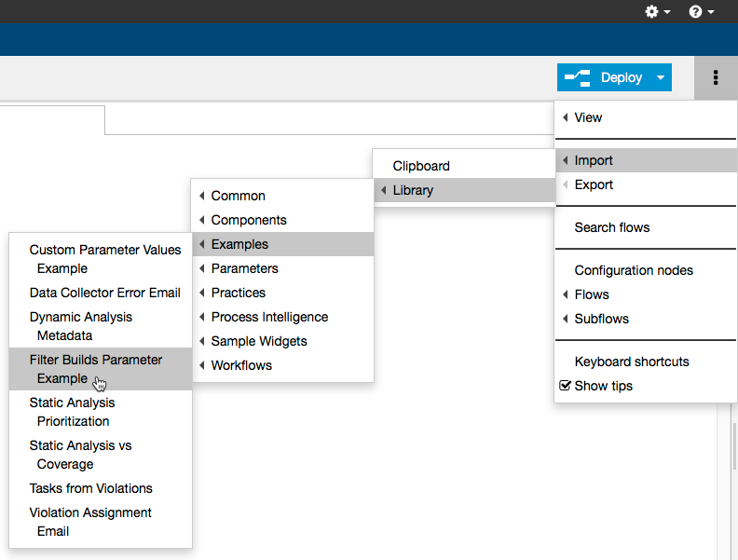The image size is (738, 560).
Task: Open the settings gear menu
Action: (657, 11)
